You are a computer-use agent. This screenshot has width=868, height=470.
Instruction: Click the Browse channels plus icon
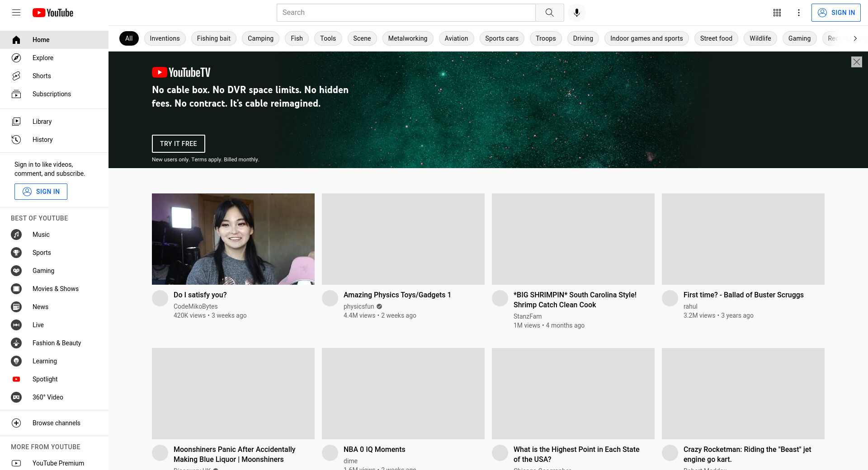click(x=16, y=423)
